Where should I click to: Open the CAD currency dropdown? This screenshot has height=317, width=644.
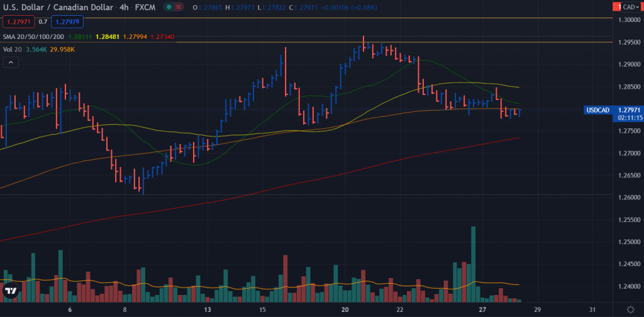631,7
